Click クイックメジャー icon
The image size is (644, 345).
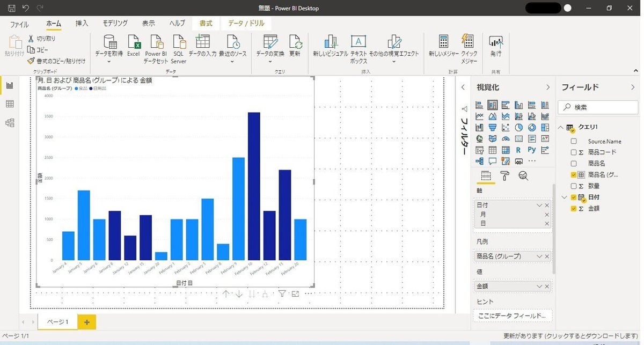[468, 42]
